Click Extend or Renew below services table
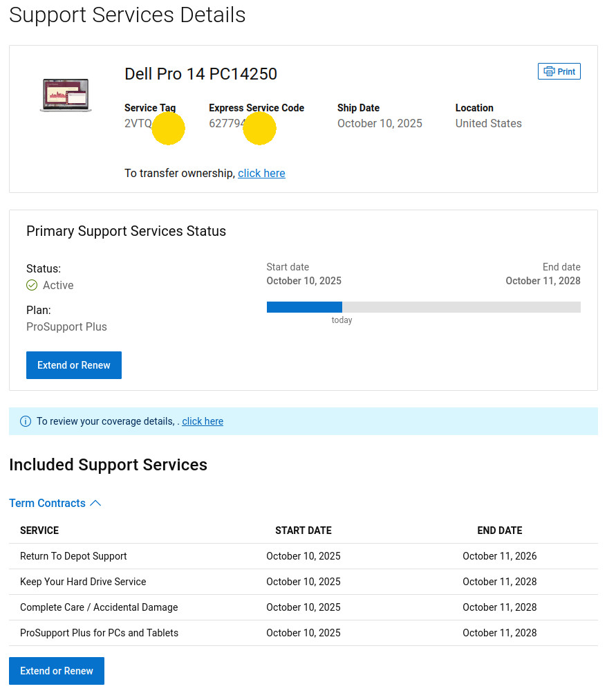 (57, 671)
